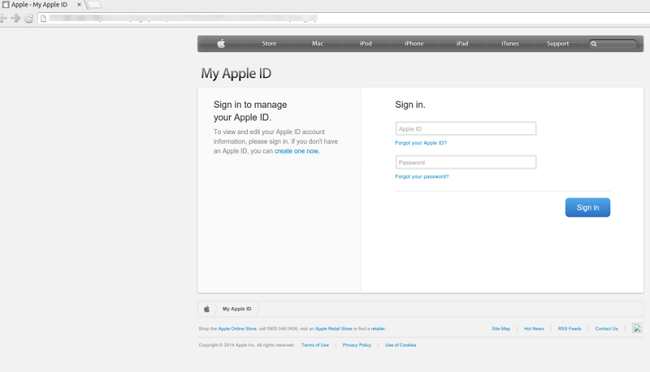Click the Apple logo in navigation bar
Screen dimensions: 650x372
point(221,43)
